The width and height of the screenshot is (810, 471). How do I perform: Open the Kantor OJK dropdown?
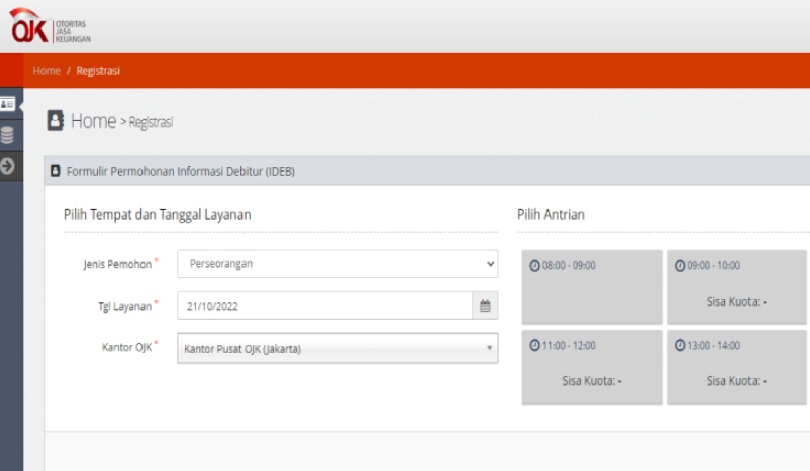coord(337,348)
